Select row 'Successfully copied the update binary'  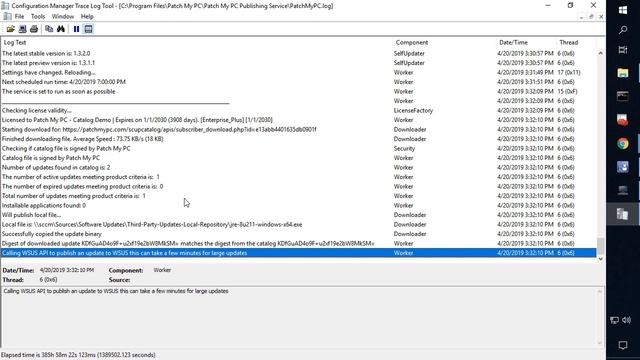coord(298,234)
